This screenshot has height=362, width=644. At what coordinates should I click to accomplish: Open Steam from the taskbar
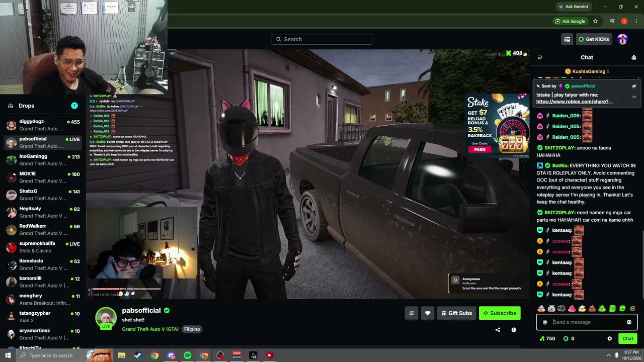(x=138, y=355)
